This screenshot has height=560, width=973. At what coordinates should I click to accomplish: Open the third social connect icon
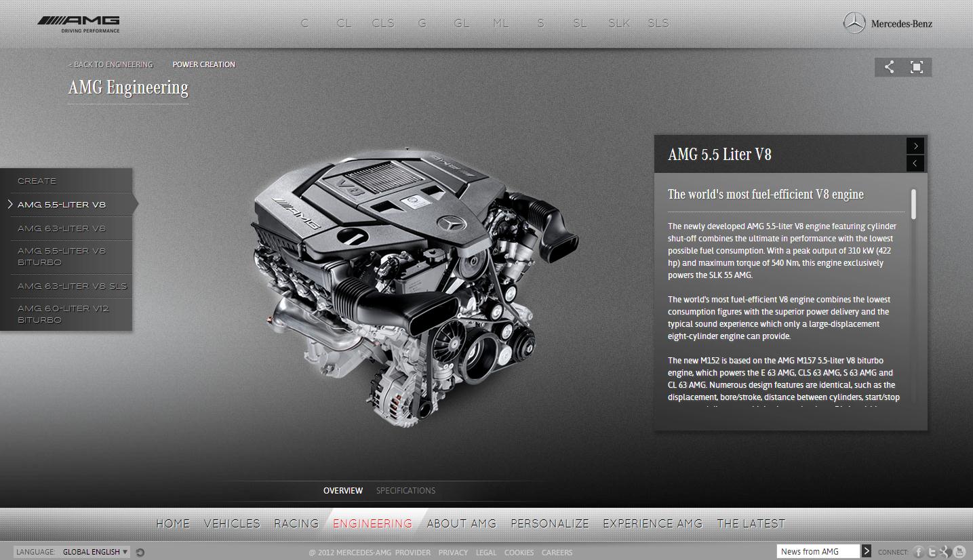pyautogui.click(x=946, y=552)
